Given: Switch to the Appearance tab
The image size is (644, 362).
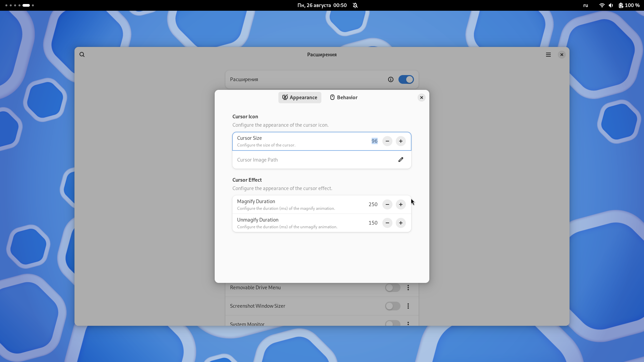Looking at the screenshot, I should pos(300,98).
